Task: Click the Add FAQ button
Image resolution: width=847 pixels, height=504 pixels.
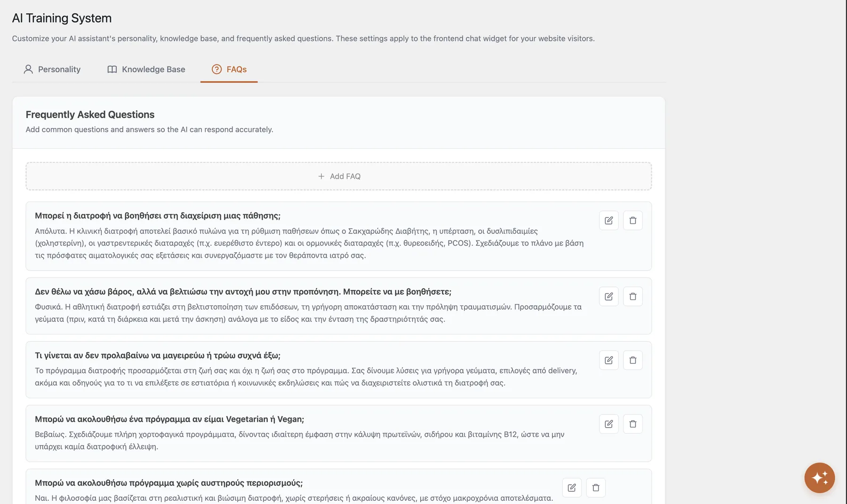Action: 339,176
